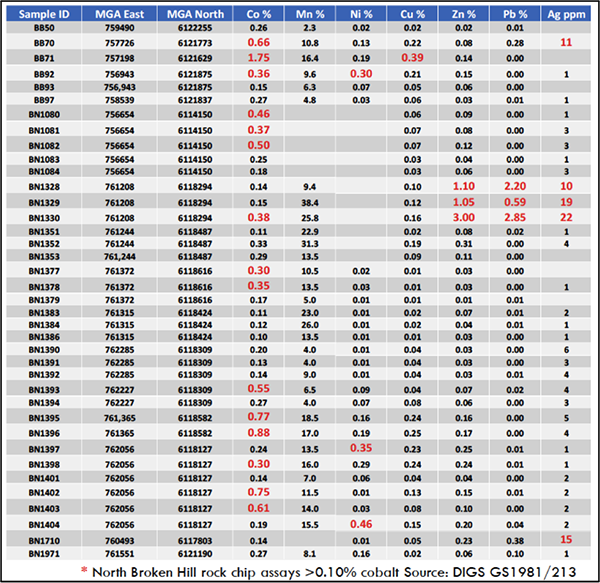Click the 38.4 manganese value for BN1329

pyautogui.click(x=310, y=201)
